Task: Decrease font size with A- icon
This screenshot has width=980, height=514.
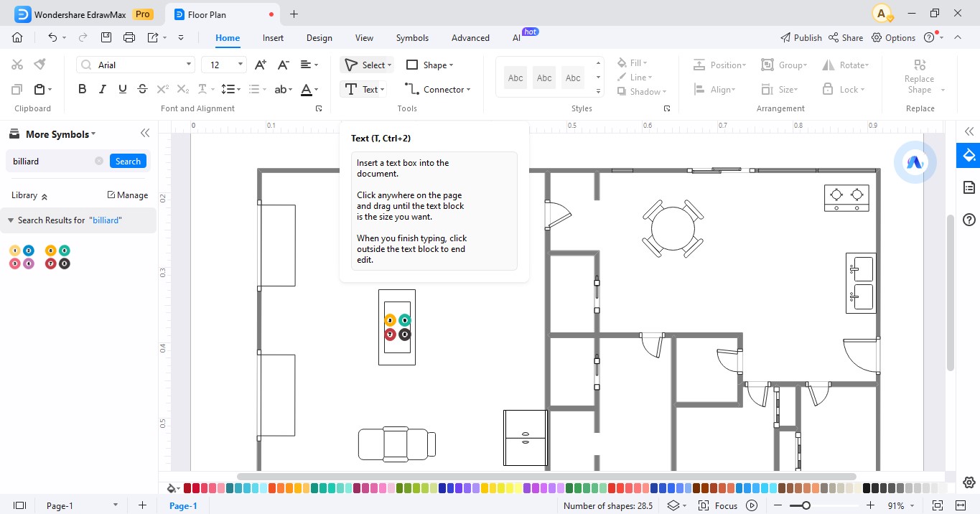Action: pos(284,65)
